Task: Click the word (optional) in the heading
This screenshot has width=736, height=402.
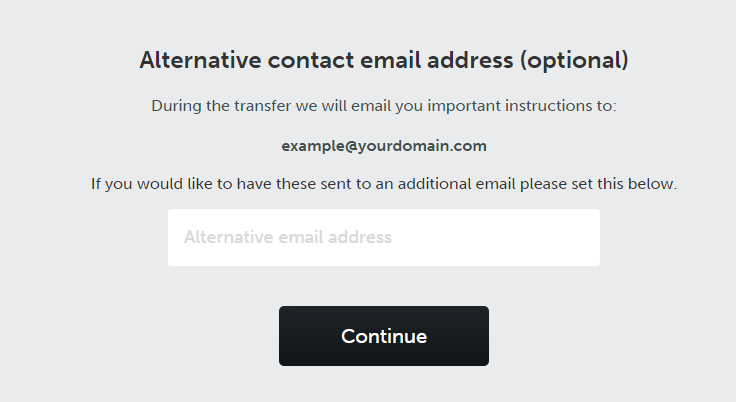Action: [574, 61]
